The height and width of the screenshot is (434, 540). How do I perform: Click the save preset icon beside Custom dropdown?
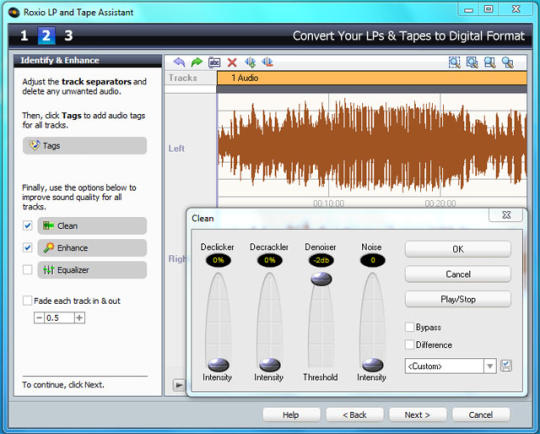click(506, 365)
